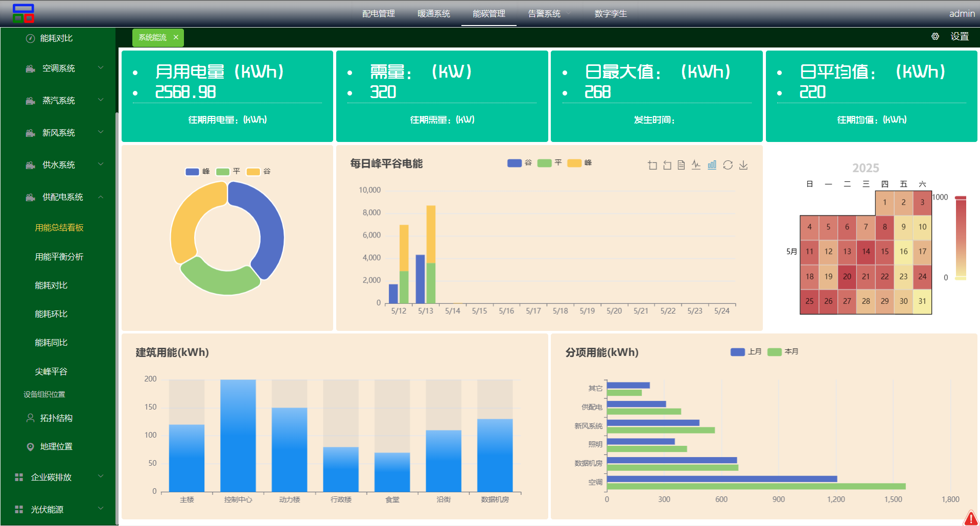Open data view for the daily peak-valley chart

tap(681, 165)
